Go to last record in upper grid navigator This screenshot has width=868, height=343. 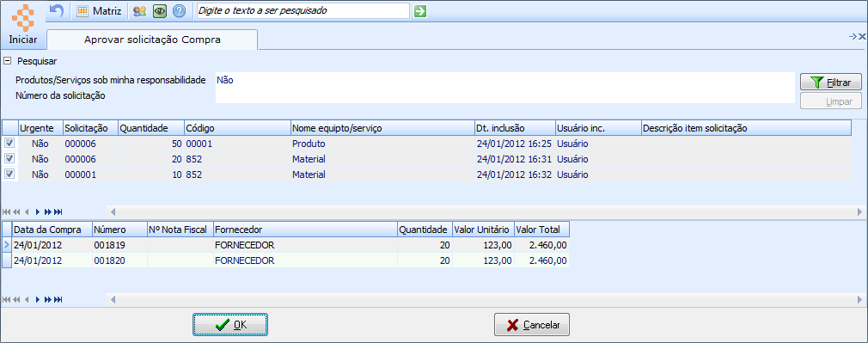pyautogui.click(x=58, y=211)
